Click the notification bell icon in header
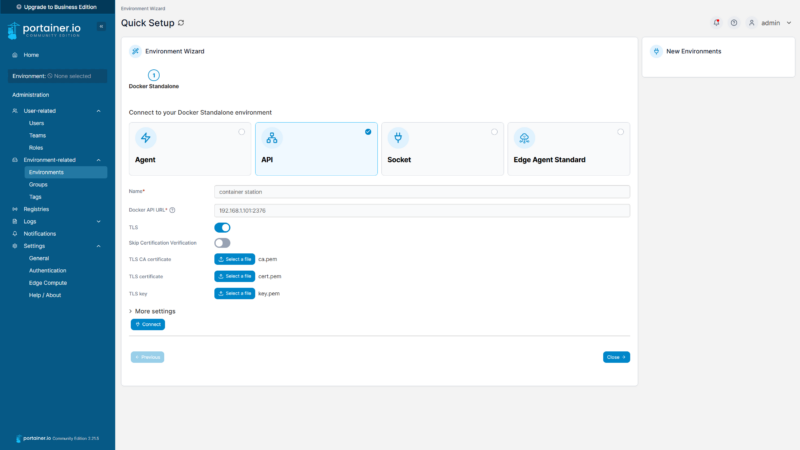The image size is (800, 450). (716, 22)
